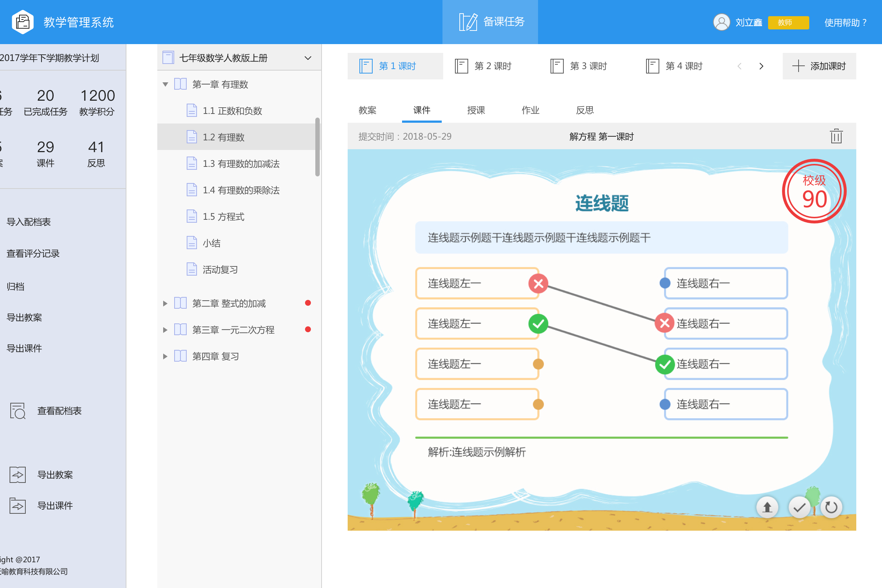Click the chapter tree scrollbar thumb

click(318, 147)
